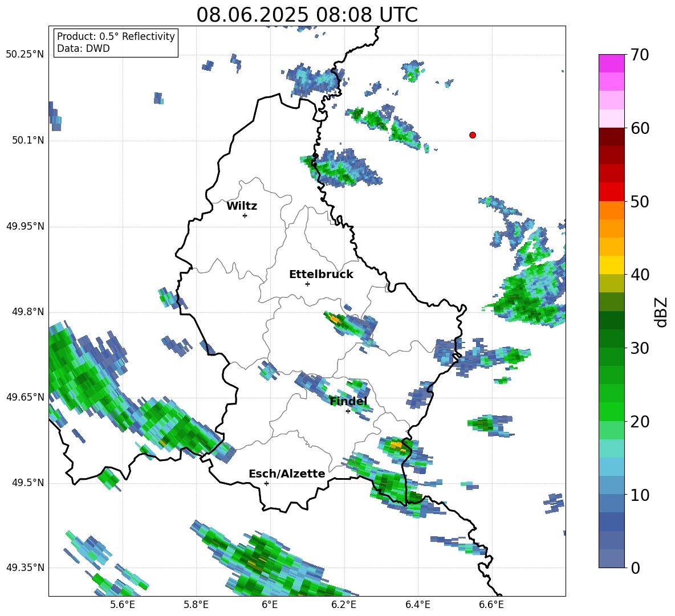Viewport: 675px width, 616px height.
Task: Click the Ettelbruck label text
Action: click(x=321, y=275)
